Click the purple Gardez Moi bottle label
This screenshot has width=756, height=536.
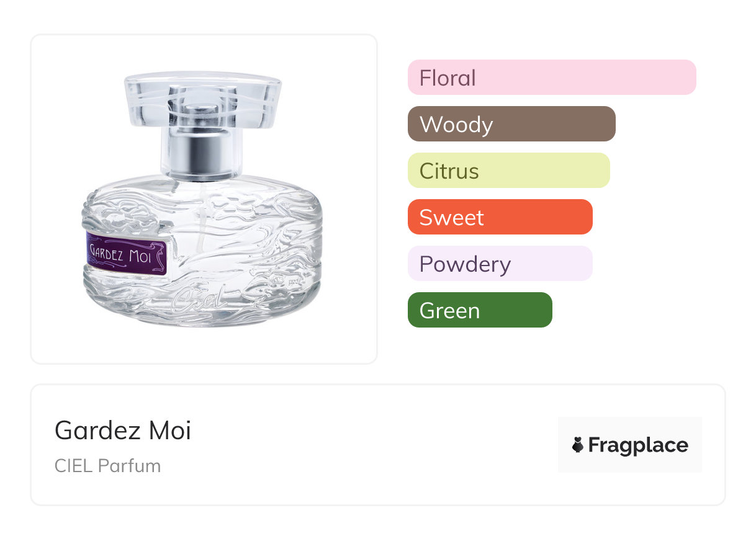point(127,254)
